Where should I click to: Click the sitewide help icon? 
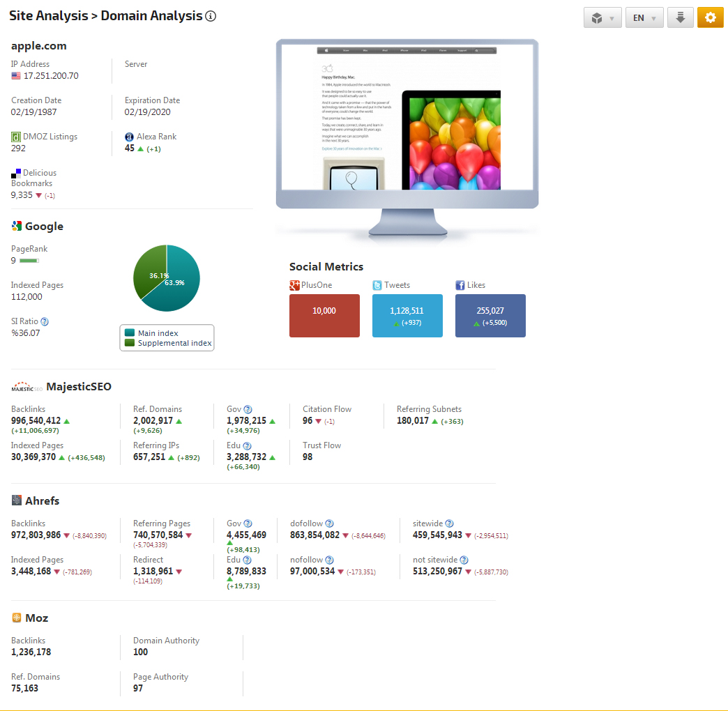pos(450,523)
